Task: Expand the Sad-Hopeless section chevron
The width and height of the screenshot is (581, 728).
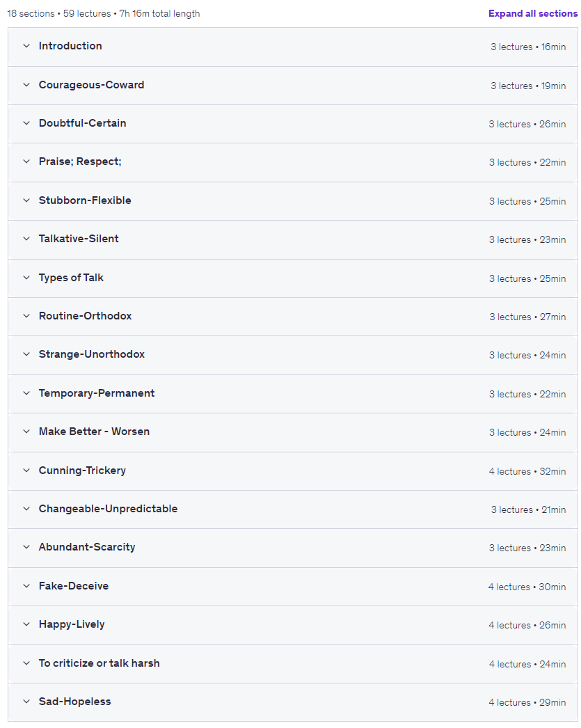Action: click(x=26, y=702)
